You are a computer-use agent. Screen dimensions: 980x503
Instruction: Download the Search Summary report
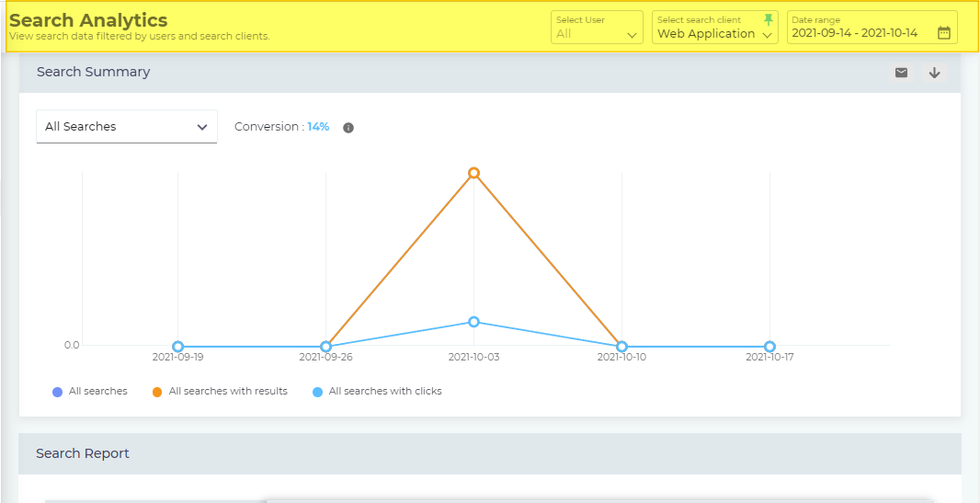click(934, 73)
